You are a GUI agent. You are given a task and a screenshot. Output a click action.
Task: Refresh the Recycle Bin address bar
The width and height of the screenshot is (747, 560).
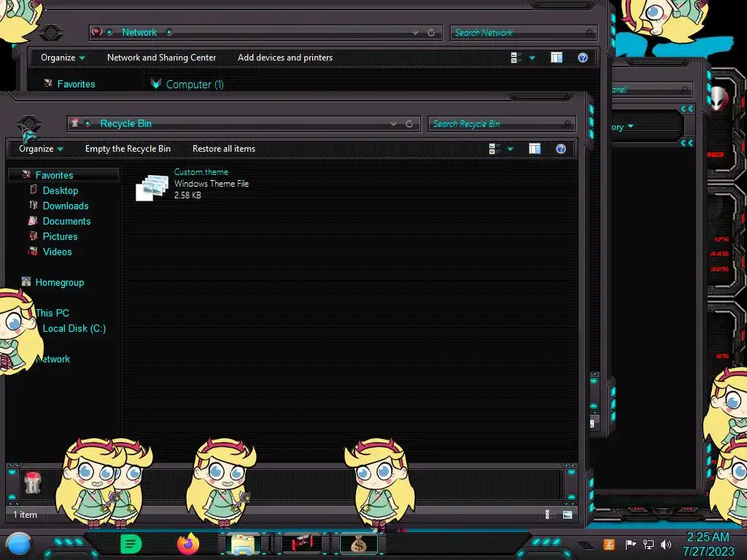[409, 124]
